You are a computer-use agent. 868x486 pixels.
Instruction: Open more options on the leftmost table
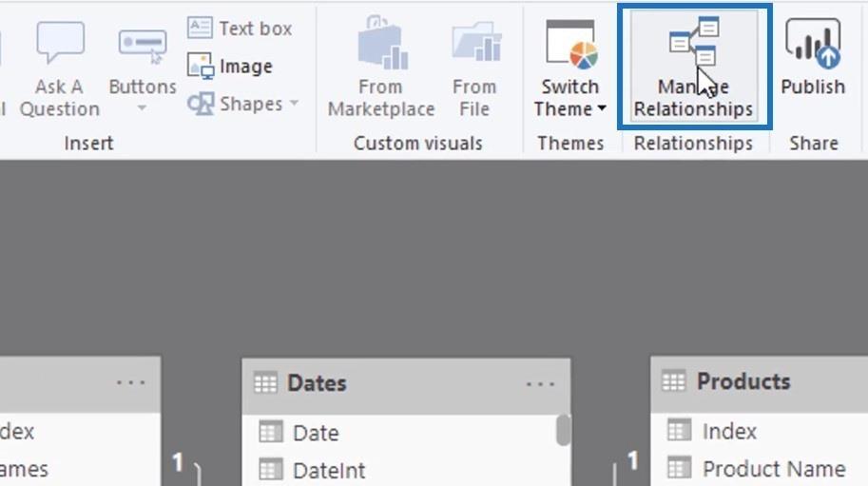(131, 382)
